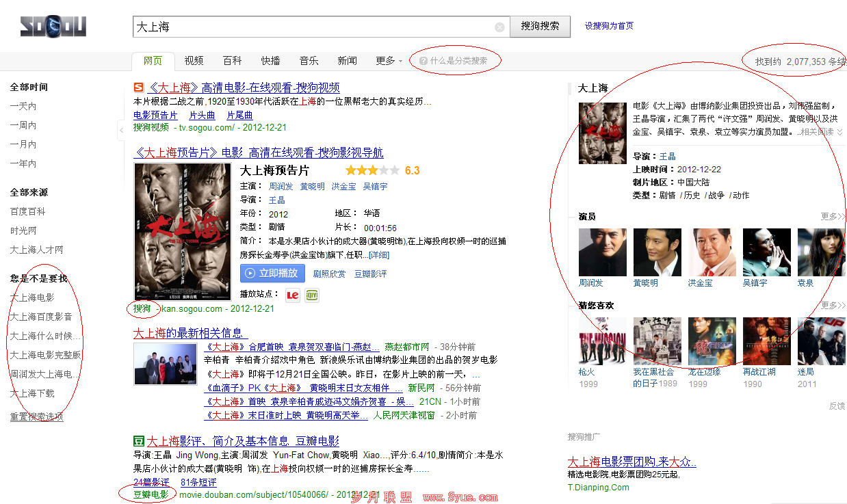Viewport: 847px width, 504px height.
Task: Switch to the 百科 tab
Action: (233, 61)
